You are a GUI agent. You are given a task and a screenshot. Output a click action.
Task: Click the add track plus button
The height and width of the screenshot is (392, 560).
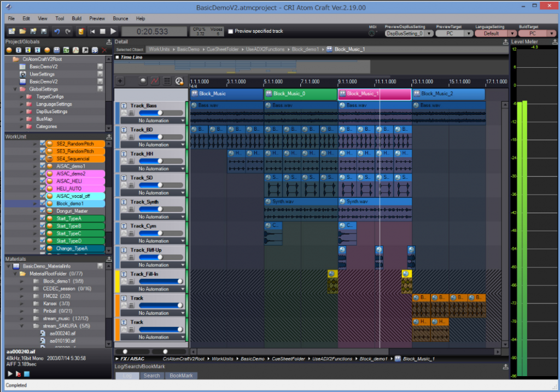120,81
